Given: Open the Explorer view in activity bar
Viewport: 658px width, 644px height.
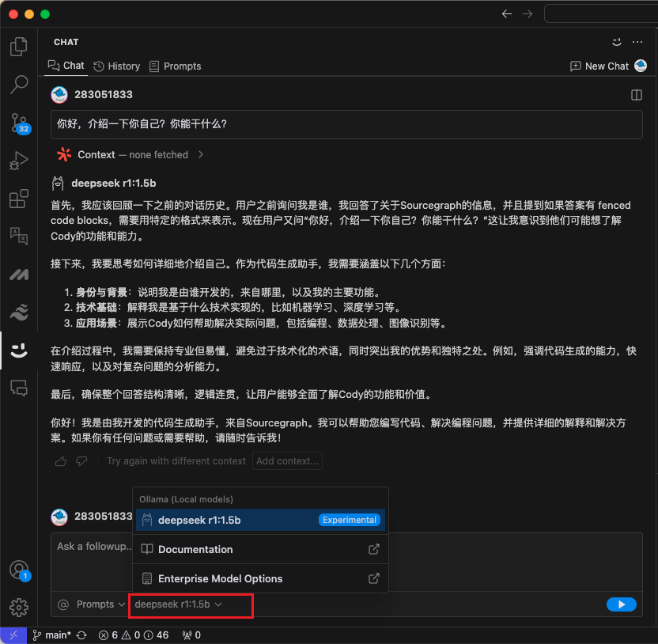Looking at the screenshot, I should (x=18, y=47).
